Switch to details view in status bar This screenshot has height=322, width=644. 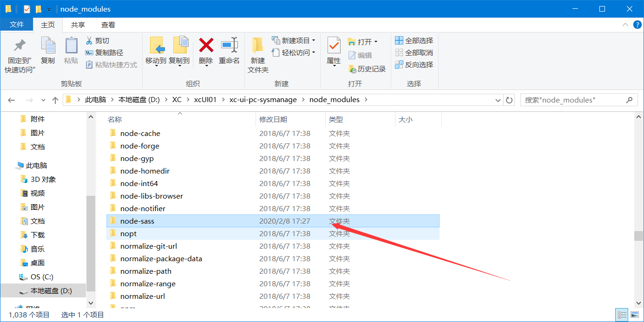pos(623,314)
